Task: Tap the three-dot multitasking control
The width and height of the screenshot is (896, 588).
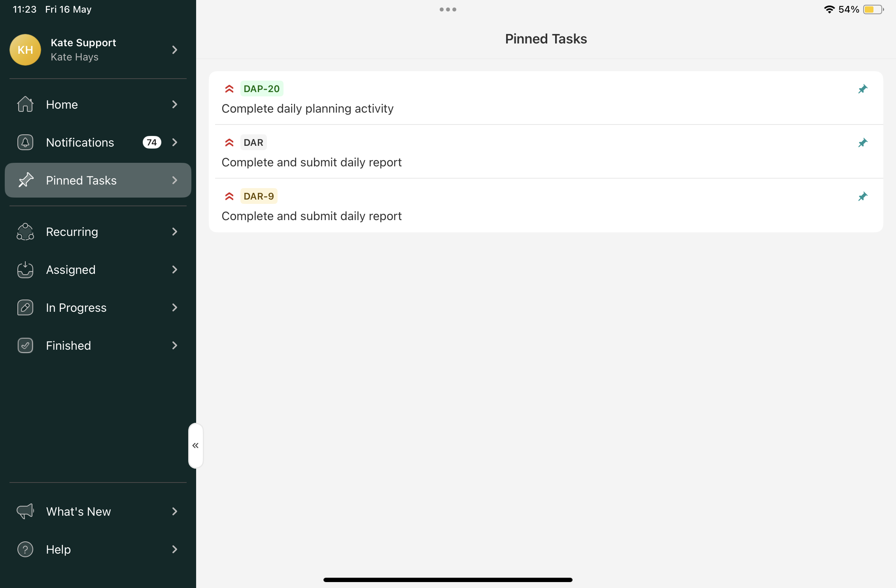Action: (448, 9)
